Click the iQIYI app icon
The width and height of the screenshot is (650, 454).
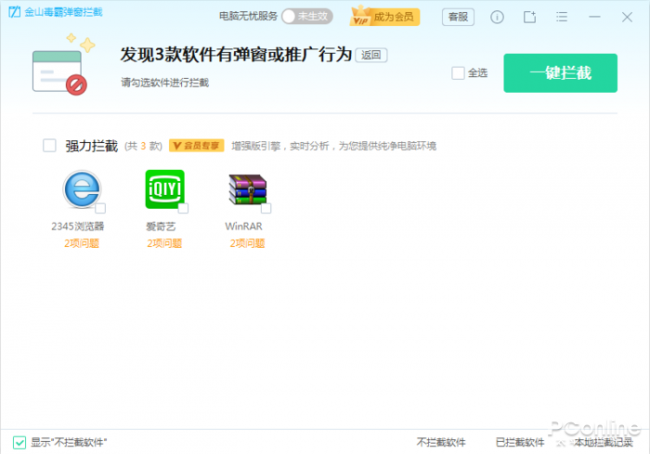pyautogui.click(x=165, y=189)
